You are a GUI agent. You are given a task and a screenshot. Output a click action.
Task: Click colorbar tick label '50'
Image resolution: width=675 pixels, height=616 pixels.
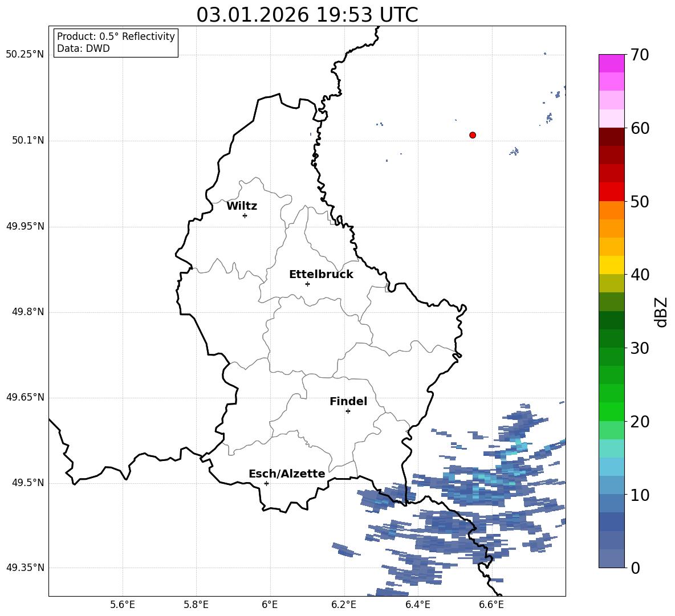click(x=640, y=202)
